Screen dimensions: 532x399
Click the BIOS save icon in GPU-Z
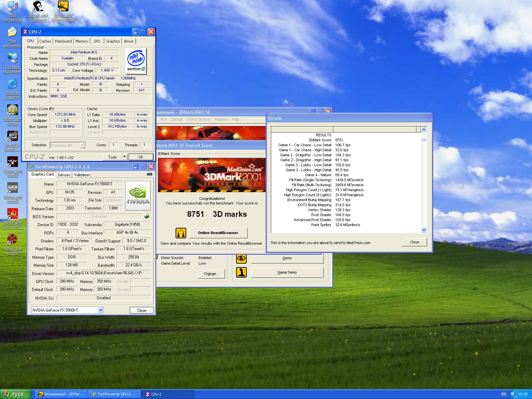(147, 216)
